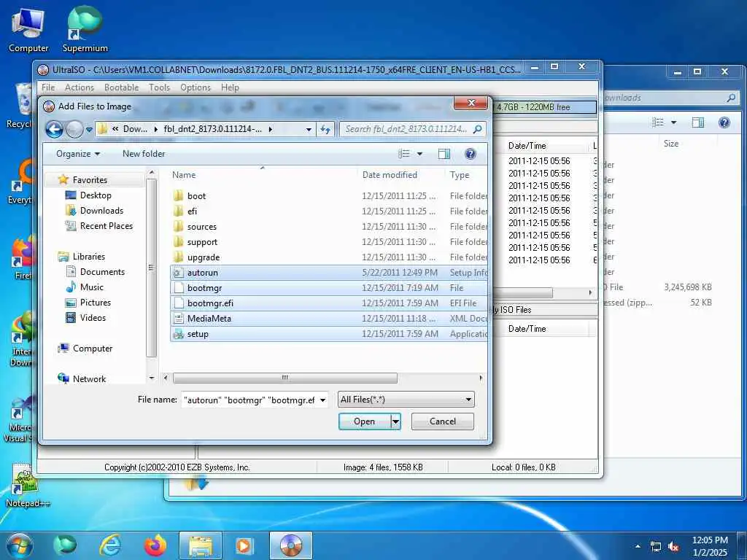Launch Internet Explorer from the taskbar
This screenshot has width=747, height=560.
click(110, 545)
